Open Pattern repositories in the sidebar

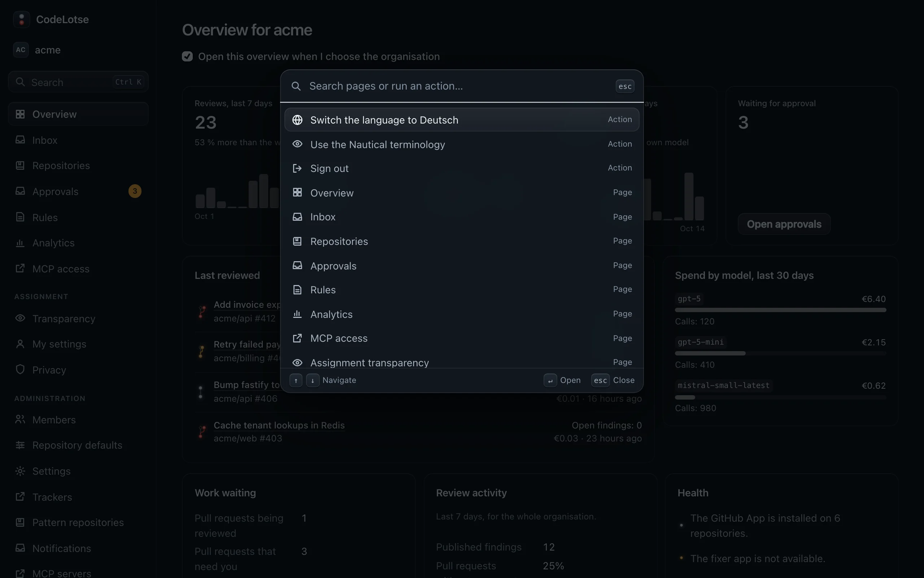pos(78,523)
